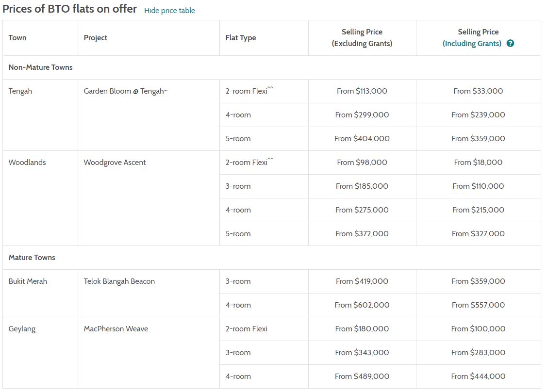547x392 pixels.
Task: Select the Telok Blangah Beacon project
Action: (x=119, y=281)
